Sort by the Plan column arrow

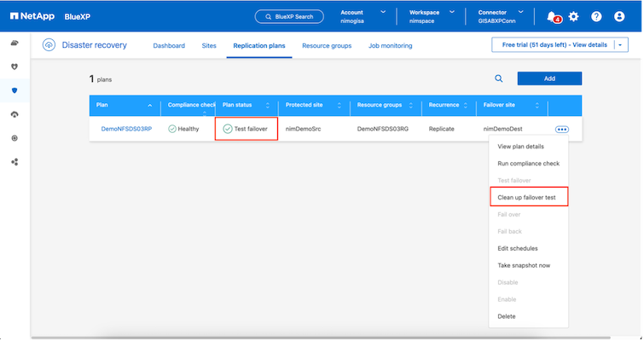(x=150, y=106)
